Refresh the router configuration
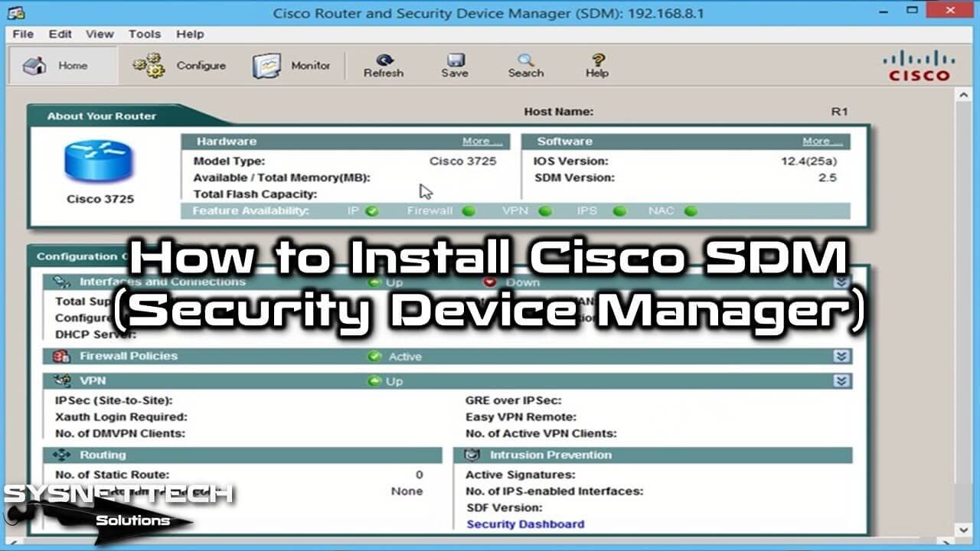The width and height of the screenshot is (980, 551). [x=384, y=66]
